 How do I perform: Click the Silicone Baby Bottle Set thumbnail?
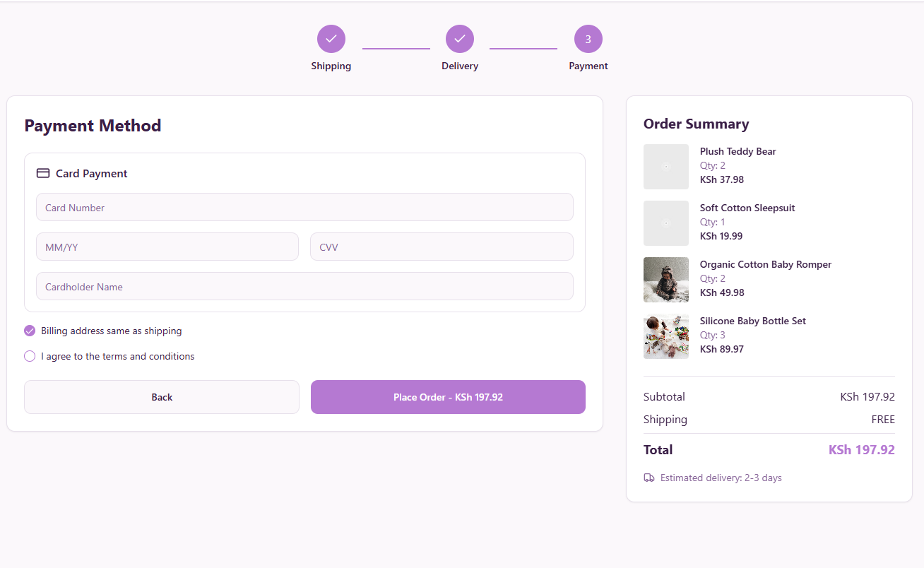tap(665, 336)
